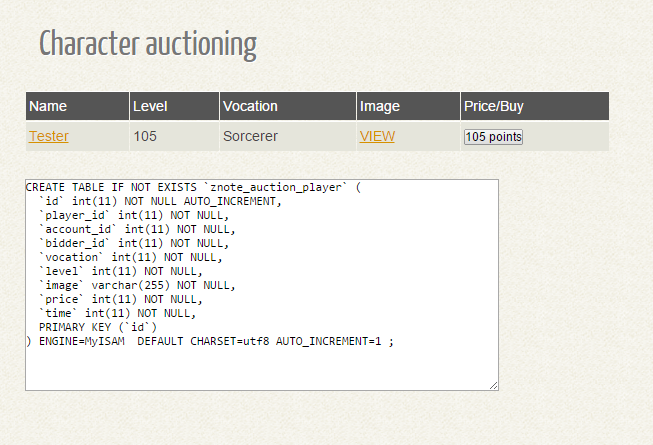Open the Tester character link
The height and width of the screenshot is (445, 653).
[x=49, y=136]
